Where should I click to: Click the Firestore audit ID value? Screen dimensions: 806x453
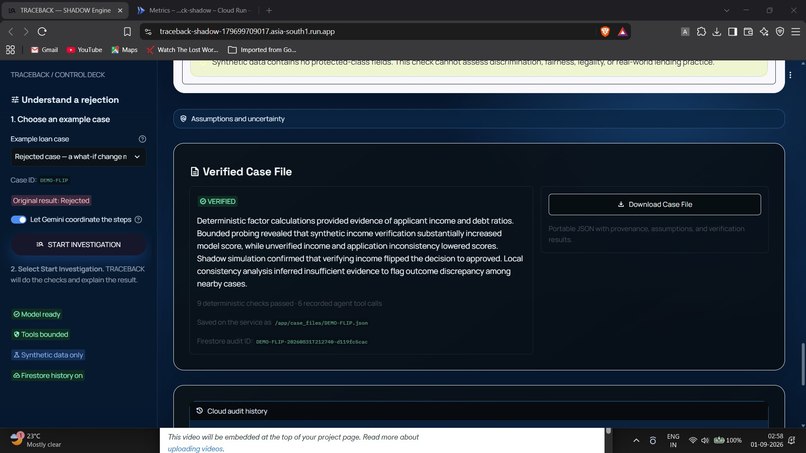point(312,342)
